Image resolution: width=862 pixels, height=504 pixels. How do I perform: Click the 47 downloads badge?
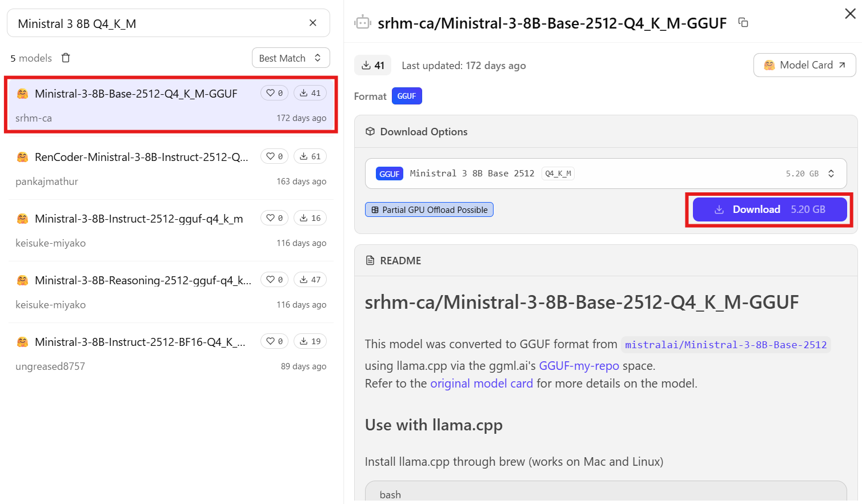click(310, 280)
